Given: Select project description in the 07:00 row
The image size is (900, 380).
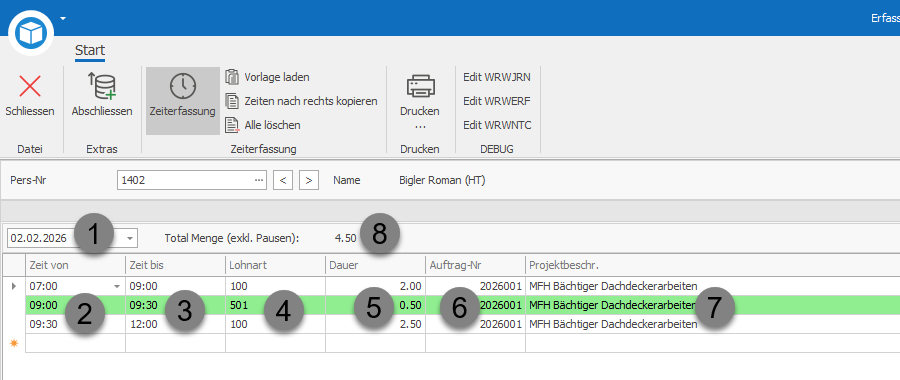Looking at the screenshot, I should (712, 286).
